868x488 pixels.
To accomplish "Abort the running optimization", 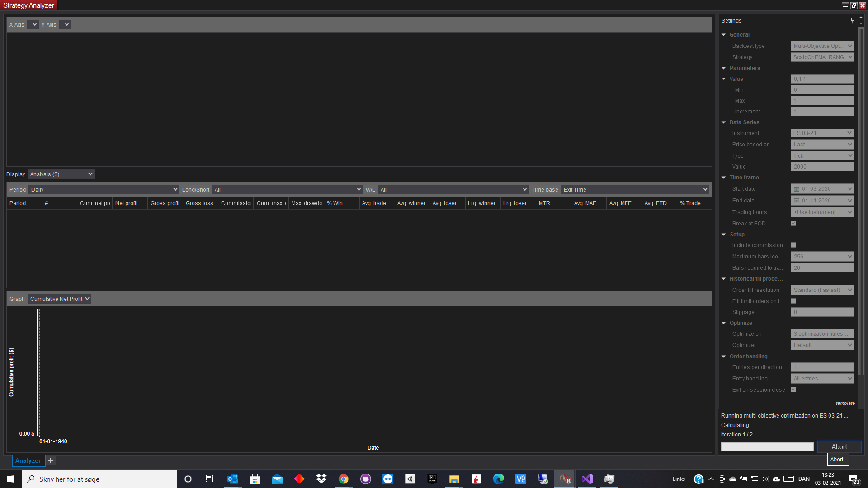I will pyautogui.click(x=839, y=447).
